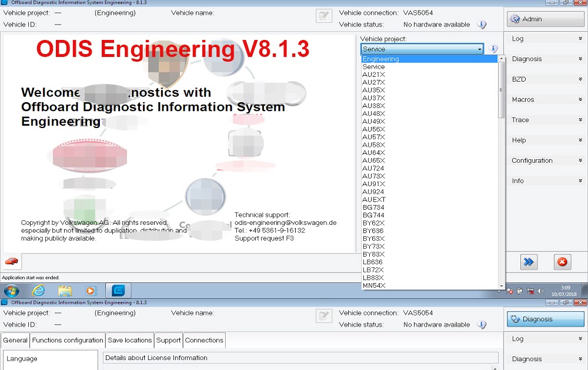Pick the AU724 project entry

coord(429,168)
